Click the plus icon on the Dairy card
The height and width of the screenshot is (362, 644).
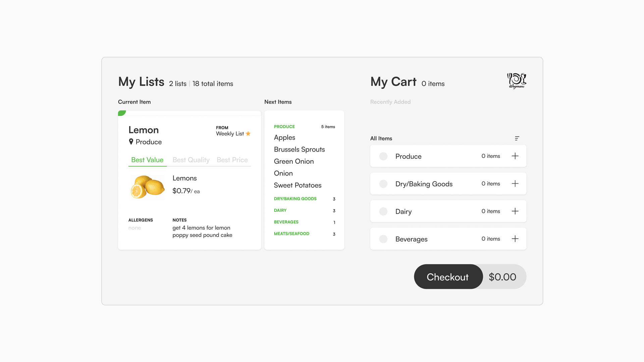[x=515, y=211]
